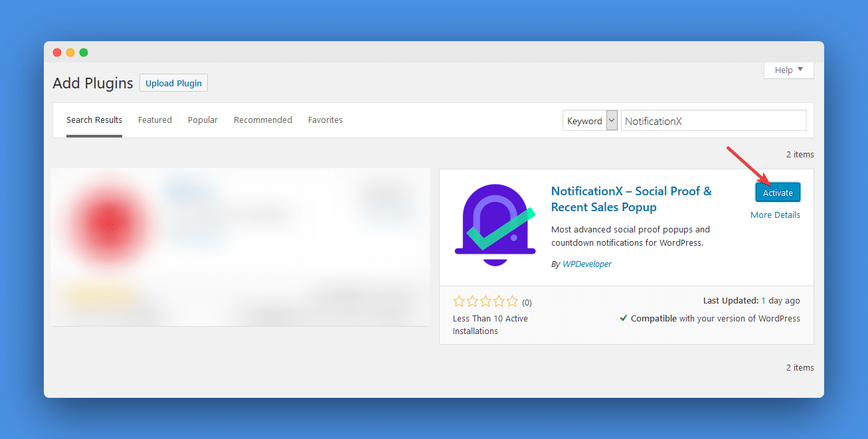This screenshot has height=439, width=868.
Task: Click the green maximize window button
Action: 84,52
